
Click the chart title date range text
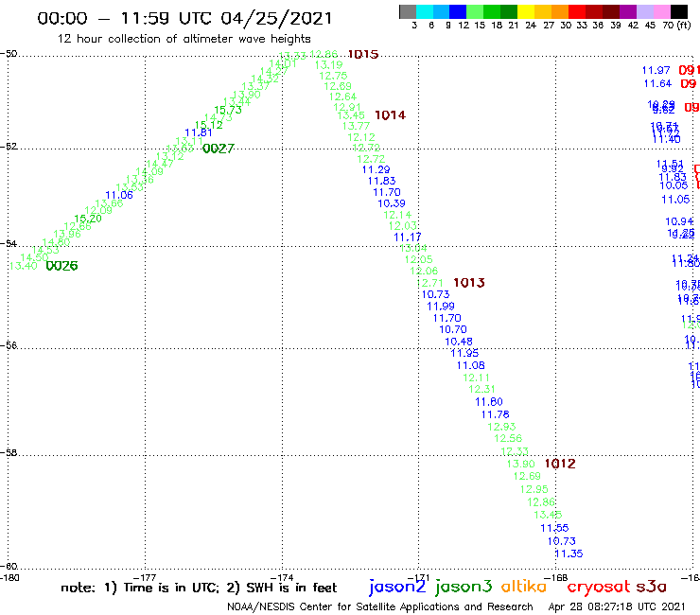pos(184,18)
